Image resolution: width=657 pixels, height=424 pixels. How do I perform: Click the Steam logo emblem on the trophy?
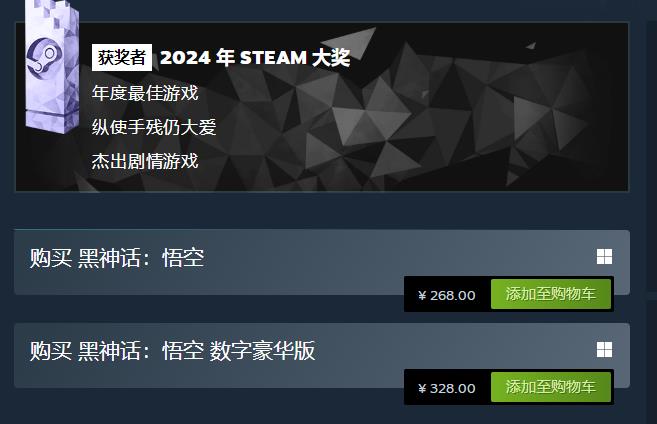coord(44,58)
